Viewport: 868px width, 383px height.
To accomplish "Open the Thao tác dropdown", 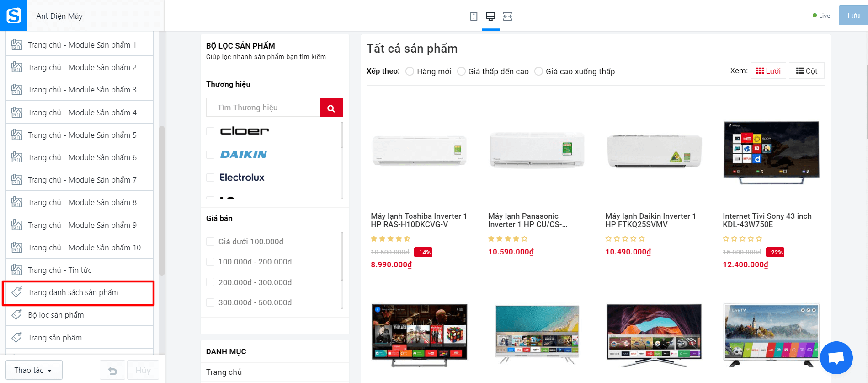I will (x=34, y=370).
